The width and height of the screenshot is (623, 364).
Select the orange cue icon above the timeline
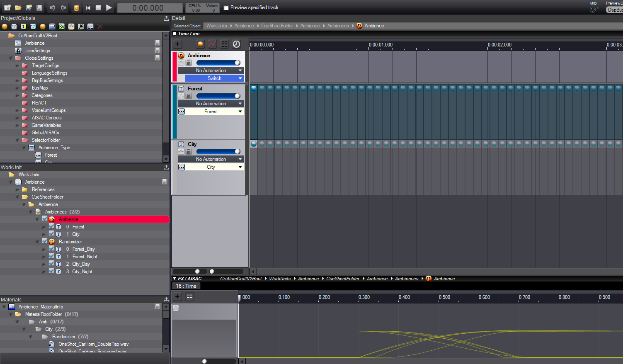click(201, 44)
